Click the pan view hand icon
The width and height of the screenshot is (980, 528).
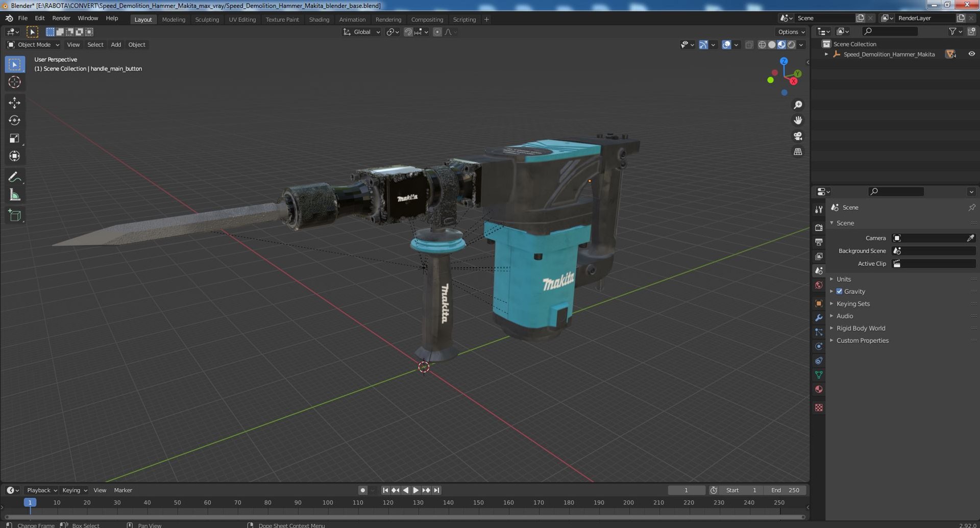tap(798, 120)
